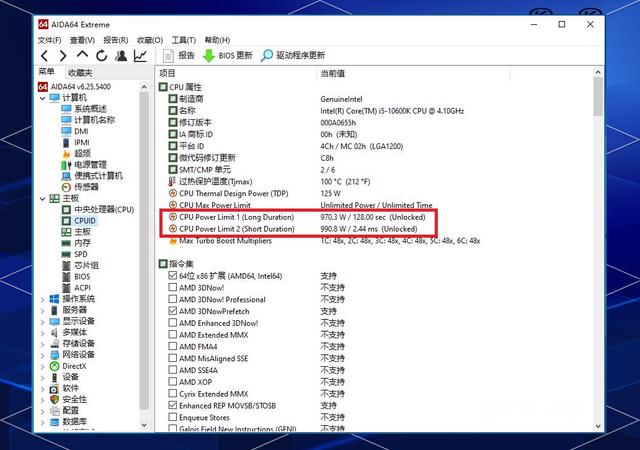Go up one level with the up arrow icon
640x450 pixels.
click(x=82, y=55)
